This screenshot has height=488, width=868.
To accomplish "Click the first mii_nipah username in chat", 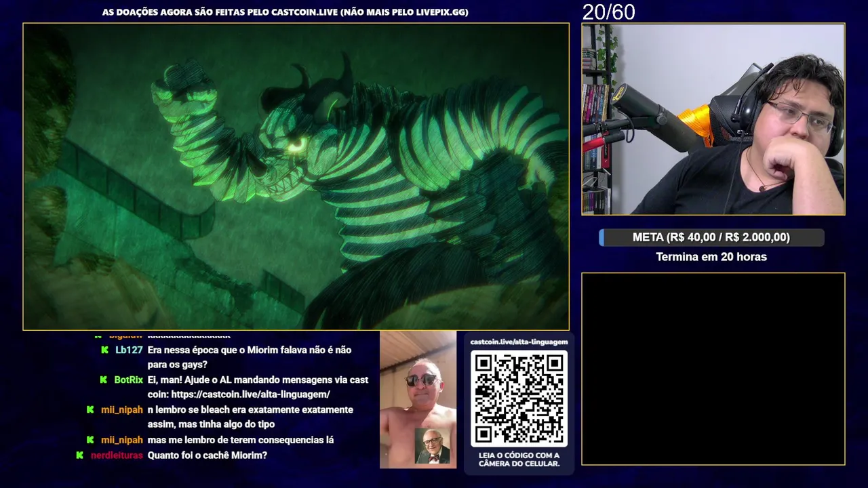I will pyautogui.click(x=122, y=410).
